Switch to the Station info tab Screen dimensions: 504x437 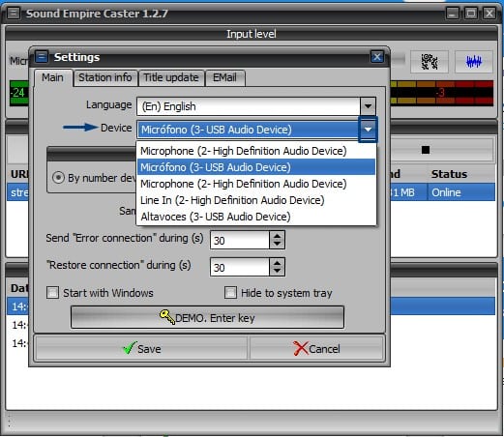tap(105, 77)
